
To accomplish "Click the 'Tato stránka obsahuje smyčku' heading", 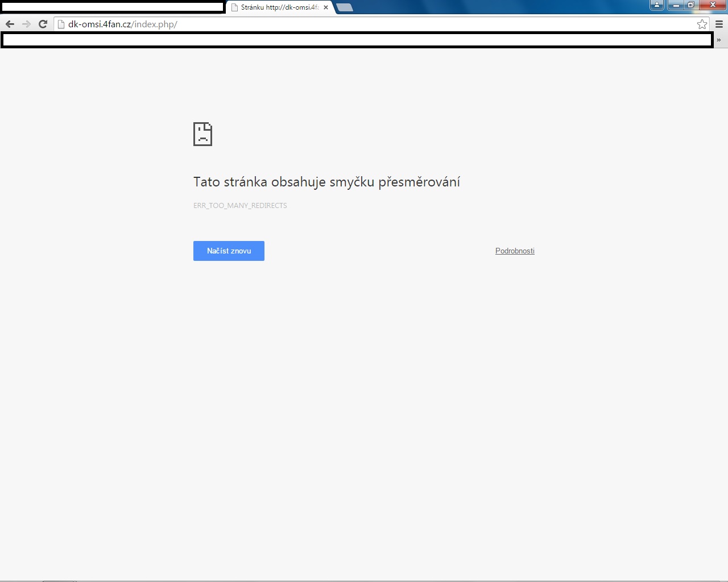I will point(326,182).
